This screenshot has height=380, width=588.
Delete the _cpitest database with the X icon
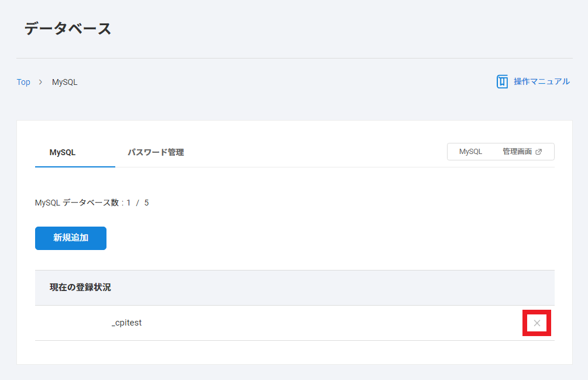pyautogui.click(x=537, y=323)
